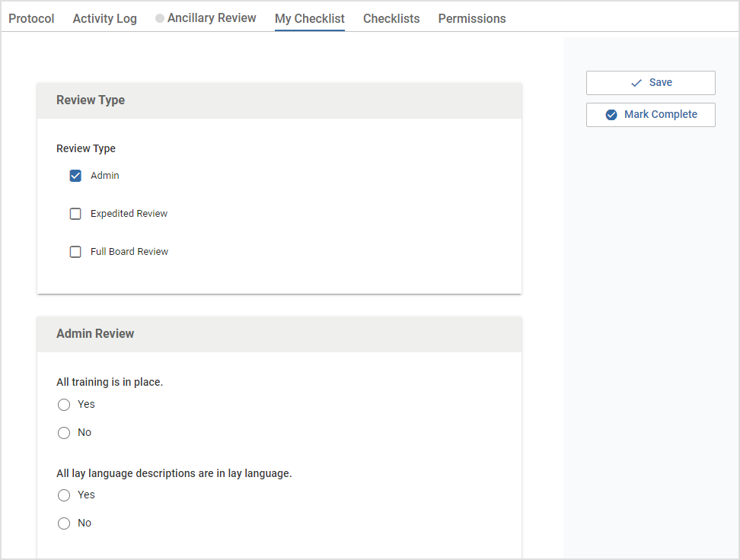Check the Full Board Review option
740x560 pixels.
[x=75, y=251]
